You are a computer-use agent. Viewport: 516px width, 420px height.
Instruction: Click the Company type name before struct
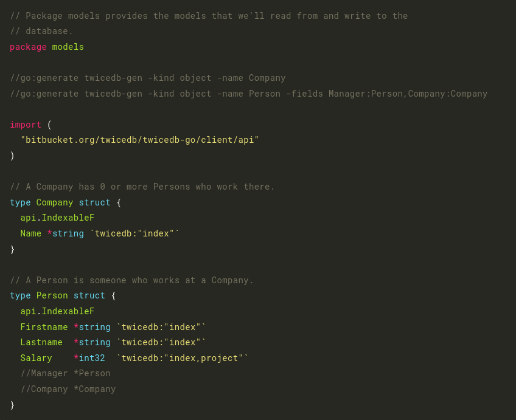55,202
